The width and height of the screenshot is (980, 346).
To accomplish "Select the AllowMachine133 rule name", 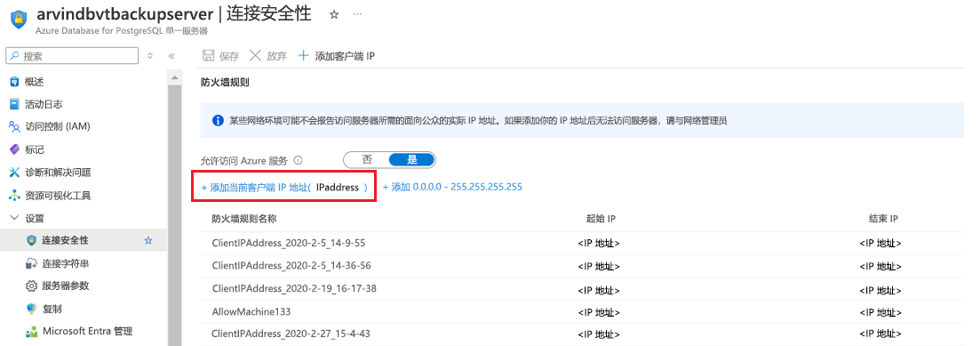I will click(x=251, y=311).
